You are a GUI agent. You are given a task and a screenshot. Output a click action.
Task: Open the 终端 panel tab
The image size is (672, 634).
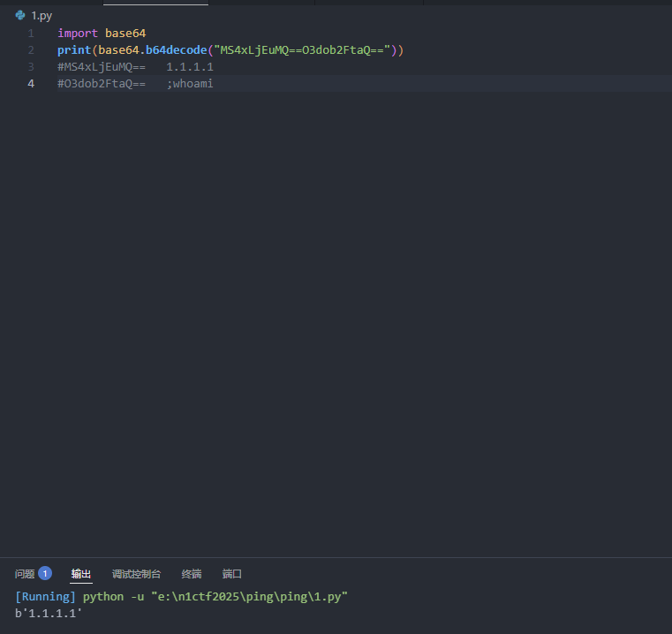[192, 574]
